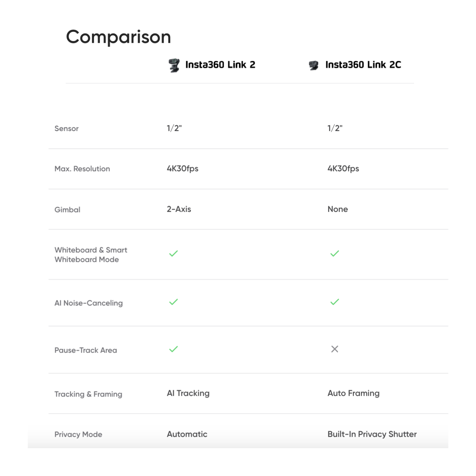Click Link 2C Pause-Track Area cross icon
This screenshot has height=476, width=476.
335,349
